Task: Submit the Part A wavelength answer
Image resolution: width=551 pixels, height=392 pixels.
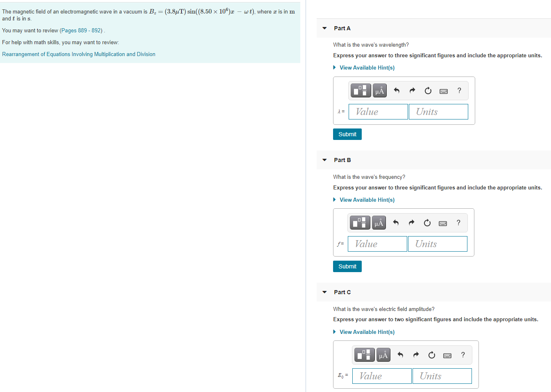Action: (x=347, y=134)
